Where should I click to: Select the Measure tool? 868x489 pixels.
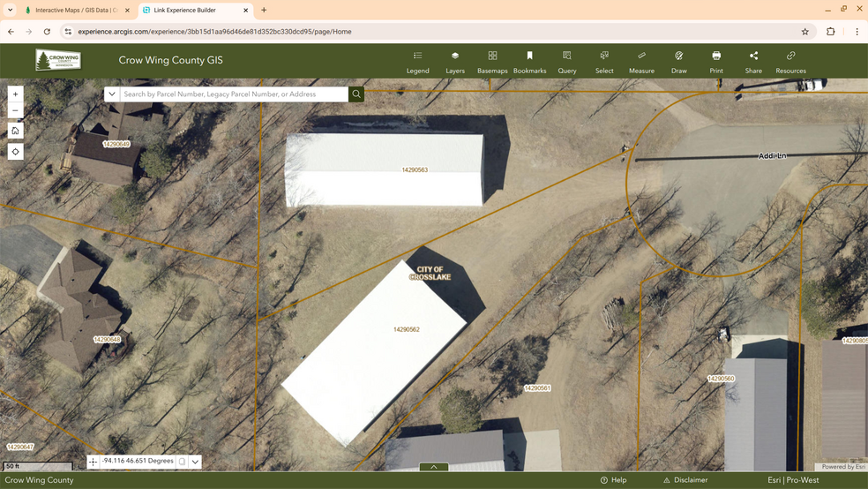(641, 61)
